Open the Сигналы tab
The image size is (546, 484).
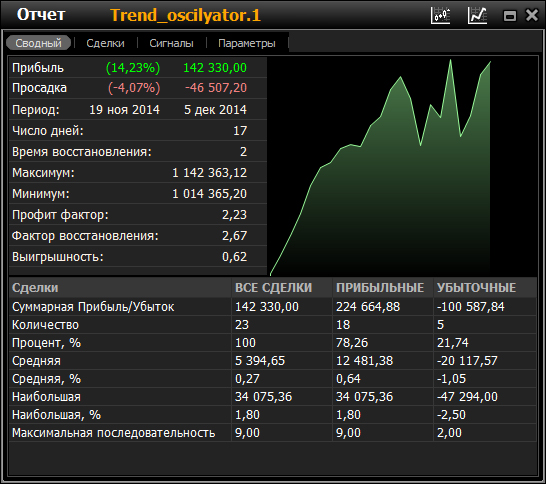[x=171, y=43]
